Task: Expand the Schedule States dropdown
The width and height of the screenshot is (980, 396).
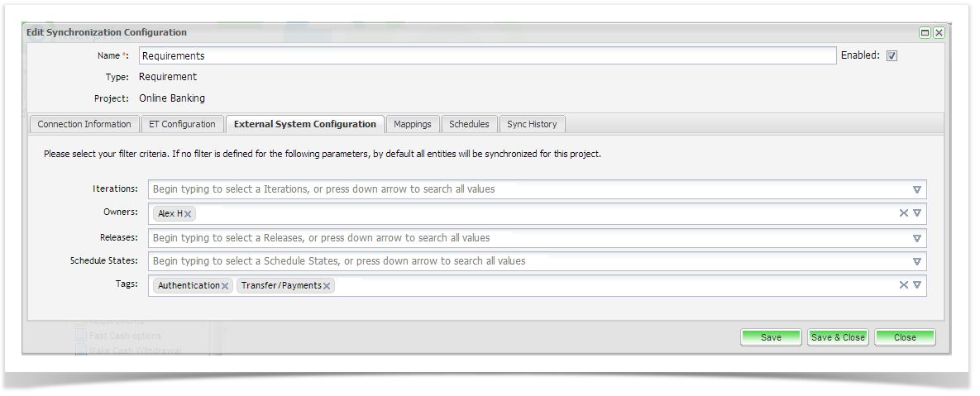Action: point(917,261)
